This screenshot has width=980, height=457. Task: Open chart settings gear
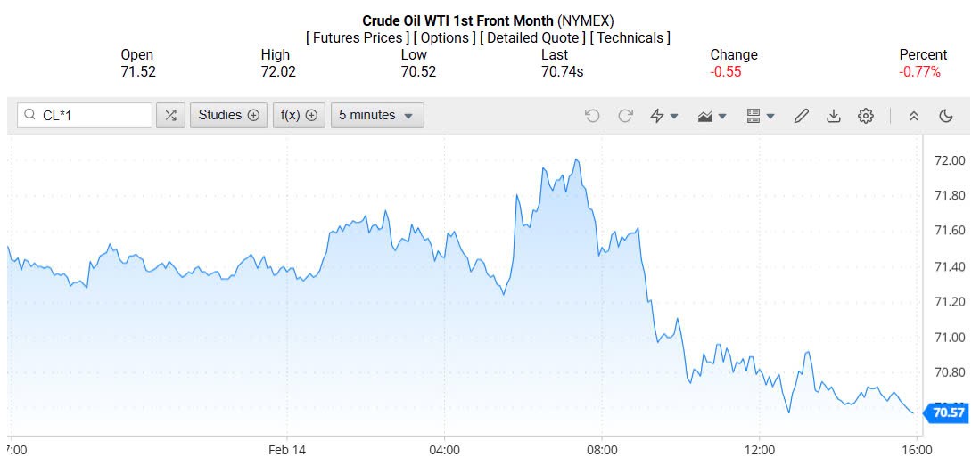coord(865,116)
